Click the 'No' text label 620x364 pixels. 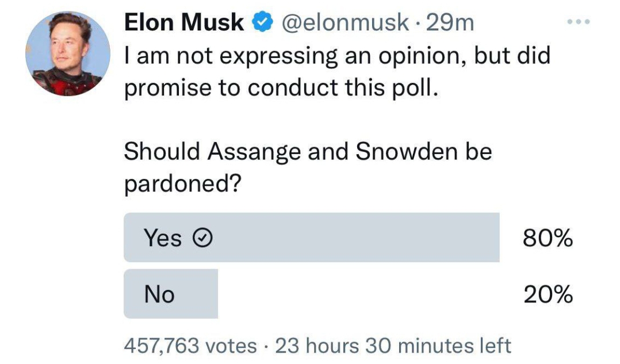tap(159, 295)
